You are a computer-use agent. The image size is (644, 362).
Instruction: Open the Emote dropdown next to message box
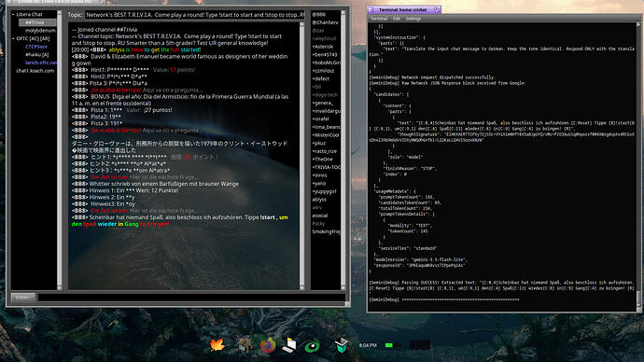point(23,297)
